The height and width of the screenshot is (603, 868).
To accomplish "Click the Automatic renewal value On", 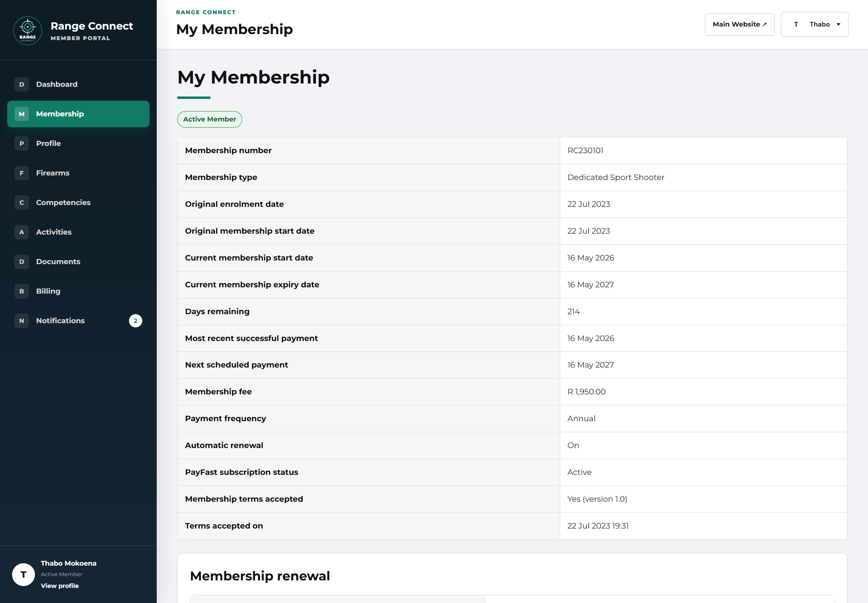I will click(573, 445).
